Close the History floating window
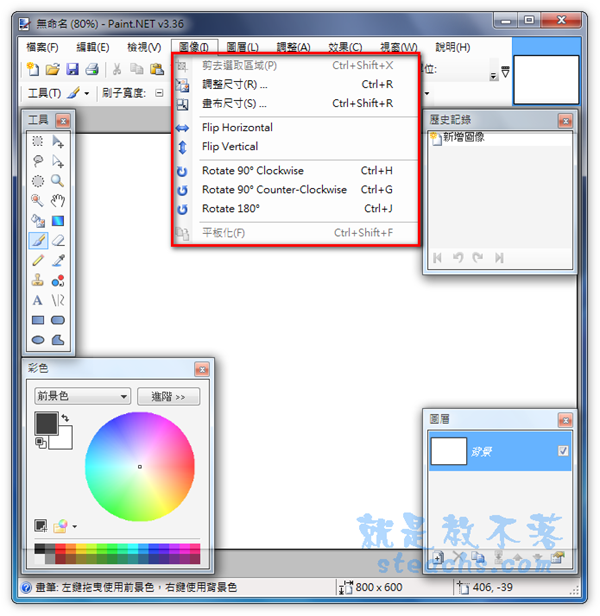The width and height of the screenshot is (600, 616). coord(565,121)
